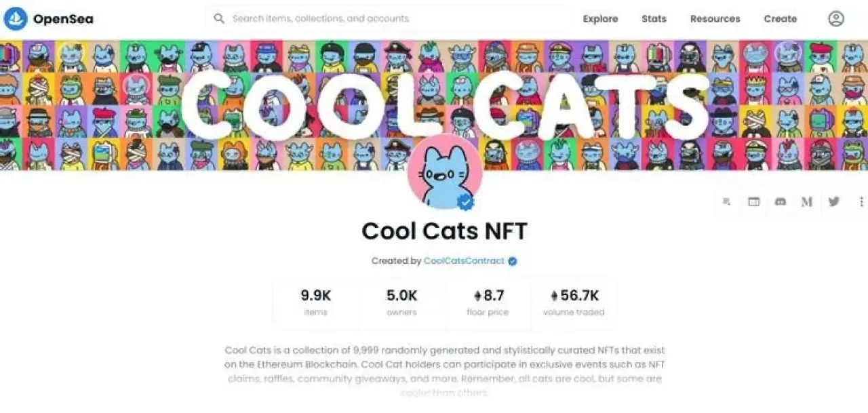
Task: Open the three-dot more options menu
Action: click(x=862, y=201)
